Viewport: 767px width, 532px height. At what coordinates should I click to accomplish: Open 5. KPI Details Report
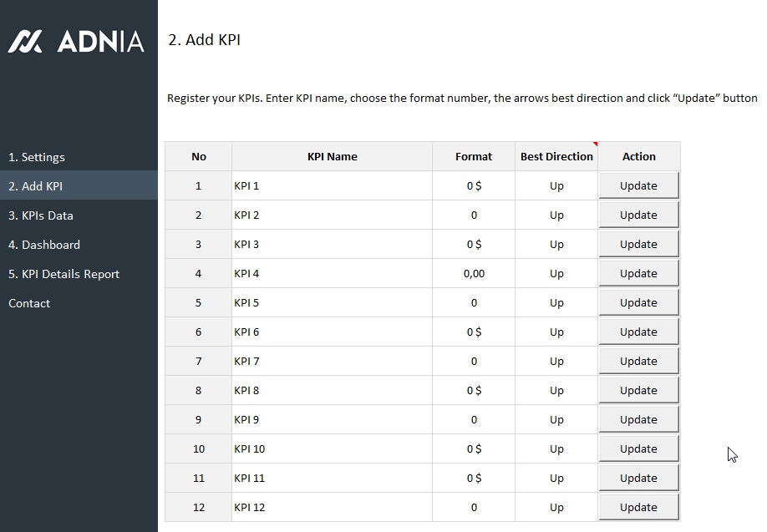click(64, 274)
